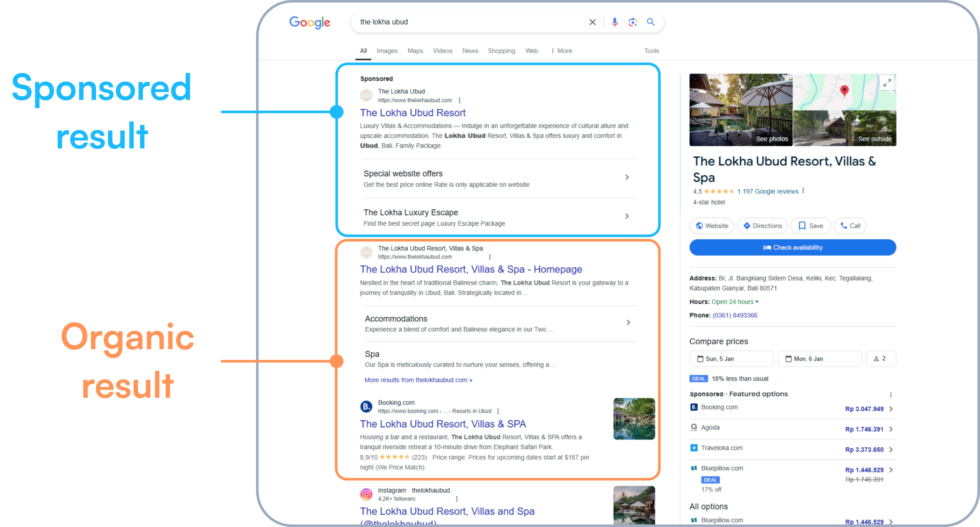
Task: Click the Instagram favicon in search results
Action: point(366,494)
